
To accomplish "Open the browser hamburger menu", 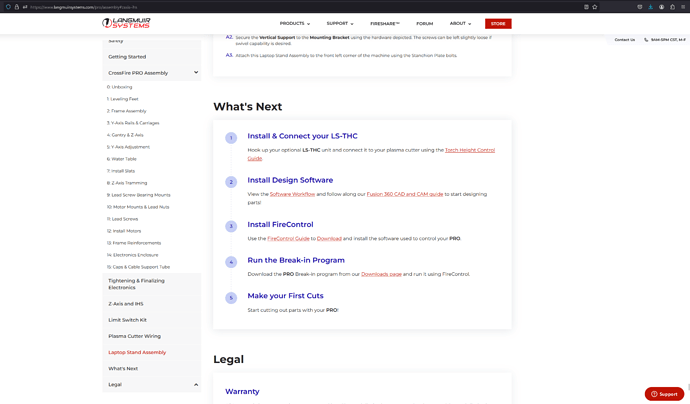I will pos(683,7).
